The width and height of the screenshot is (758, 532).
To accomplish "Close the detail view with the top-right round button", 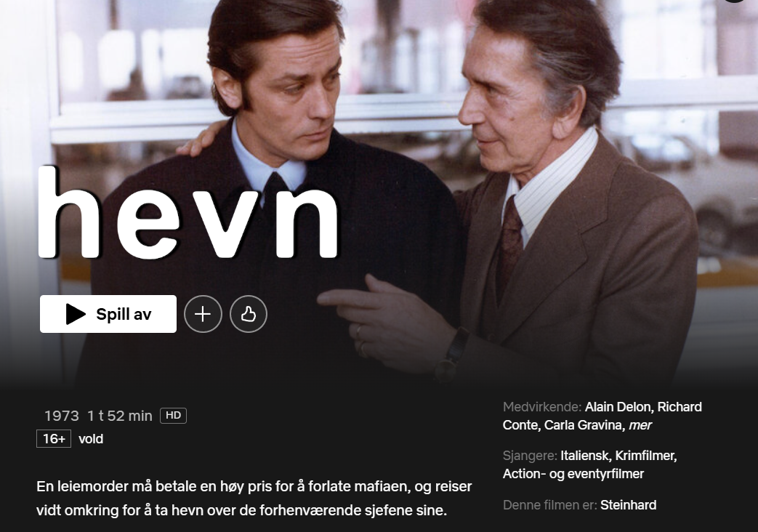I will (x=734, y=1).
